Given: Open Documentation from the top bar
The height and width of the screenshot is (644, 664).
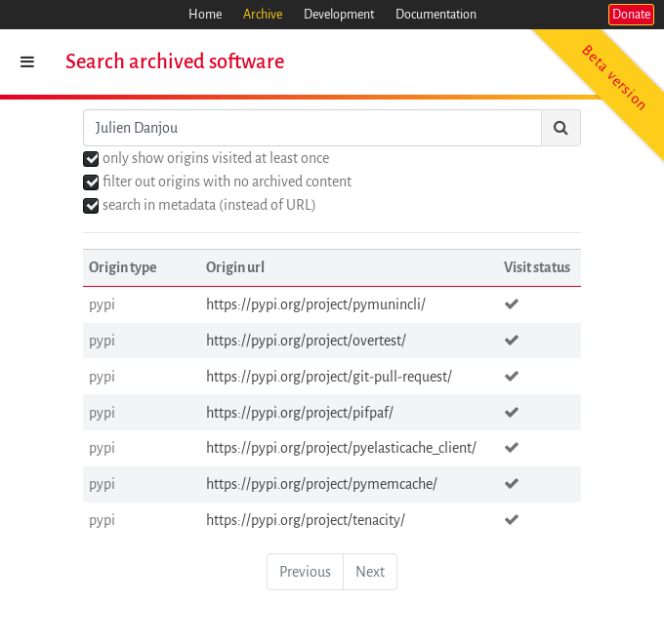Looking at the screenshot, I should [x=436, y=15].
